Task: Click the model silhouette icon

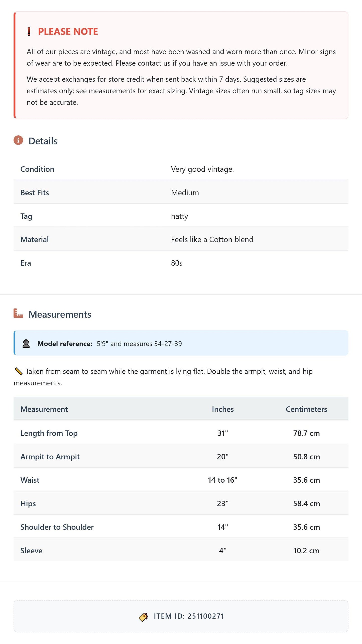Action: [26, 344]
